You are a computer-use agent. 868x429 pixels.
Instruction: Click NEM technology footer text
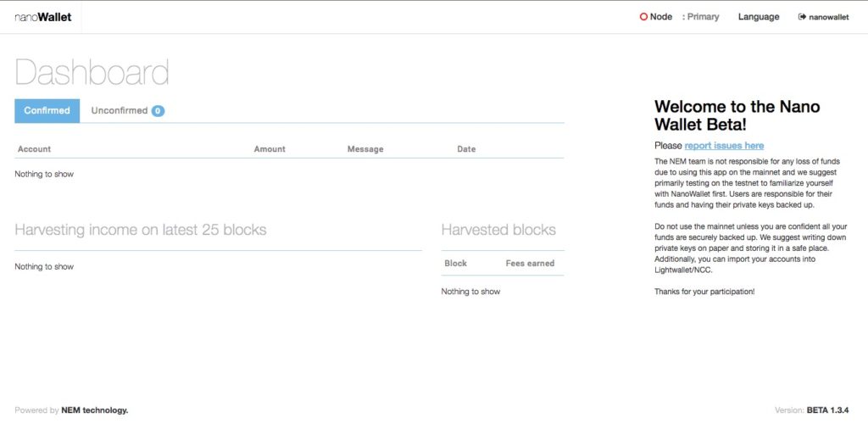click(95, 410)
